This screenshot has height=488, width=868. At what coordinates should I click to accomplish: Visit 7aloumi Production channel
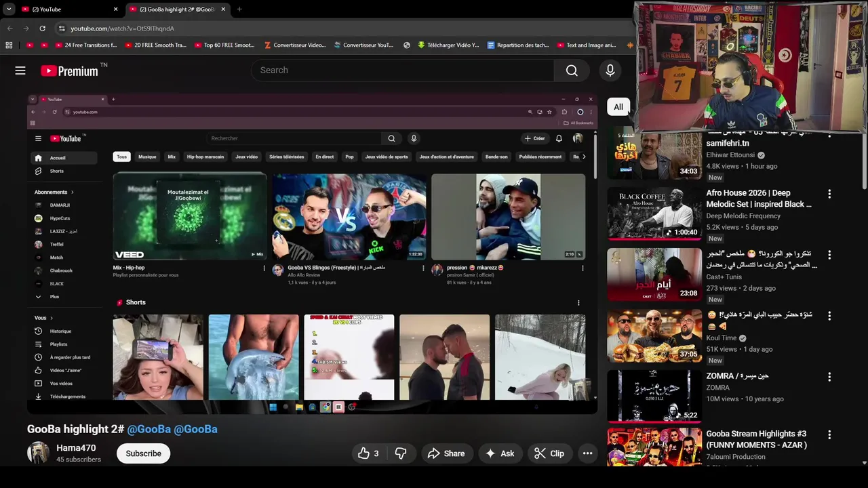pos(736,457)
